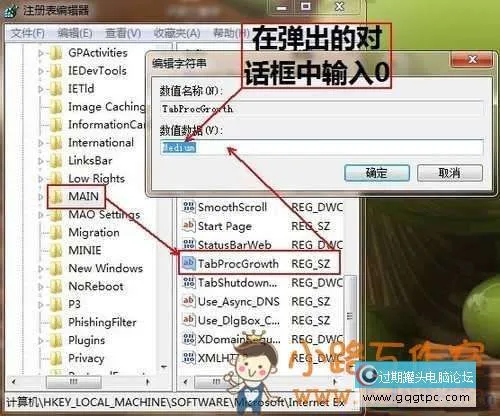This screenshot has height=416, width=500.
Task: Close the 编辑字符串 dialog
Action: click(x=472, y=60)
